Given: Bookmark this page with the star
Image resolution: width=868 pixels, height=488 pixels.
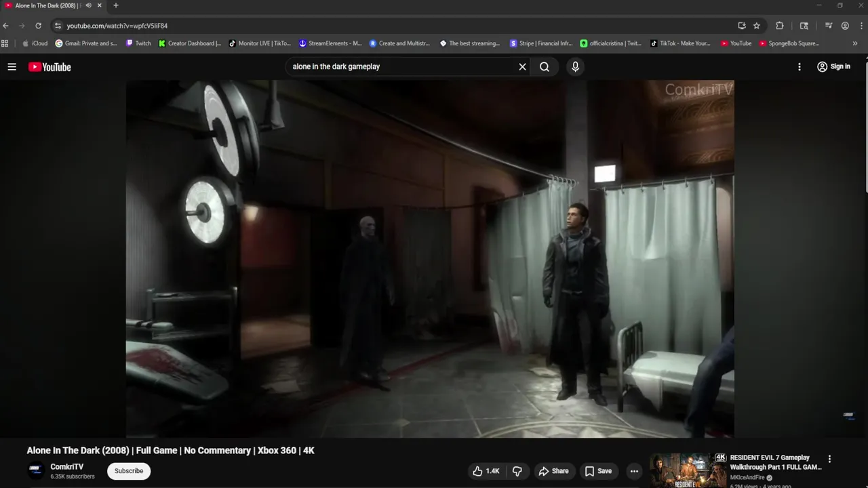Looking at the screenshot, I should (x=757, y=26).
